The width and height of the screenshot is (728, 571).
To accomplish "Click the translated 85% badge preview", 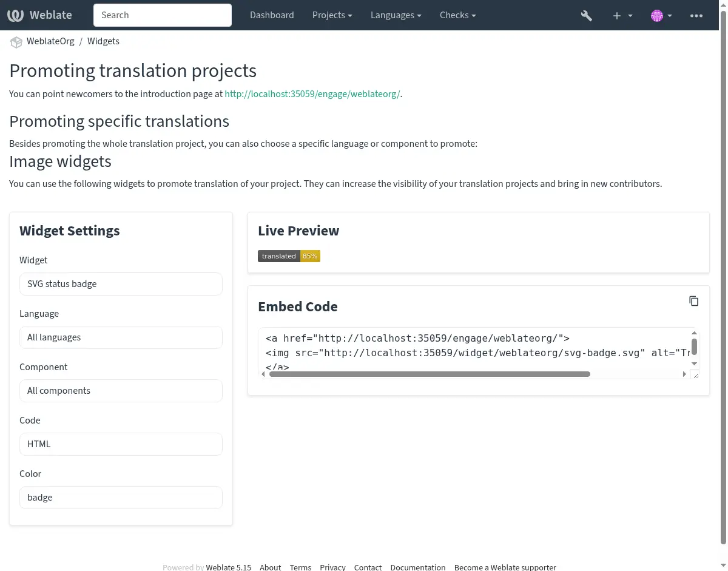I will coord(289,256).
